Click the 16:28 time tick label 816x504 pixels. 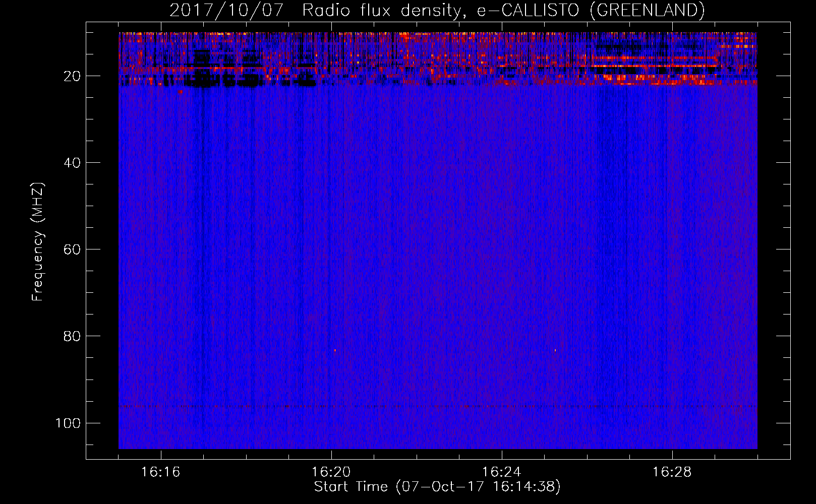point(672,472)
